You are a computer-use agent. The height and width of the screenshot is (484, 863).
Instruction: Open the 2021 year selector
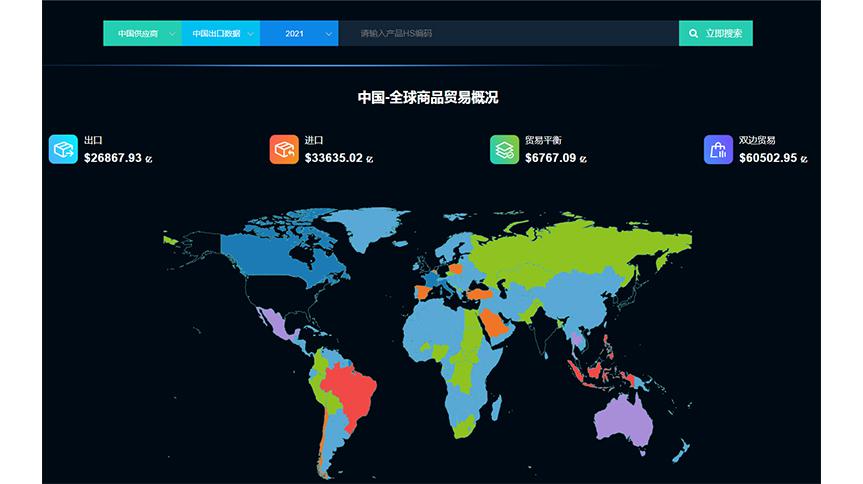pyautogui.click(x=299, y=33)
